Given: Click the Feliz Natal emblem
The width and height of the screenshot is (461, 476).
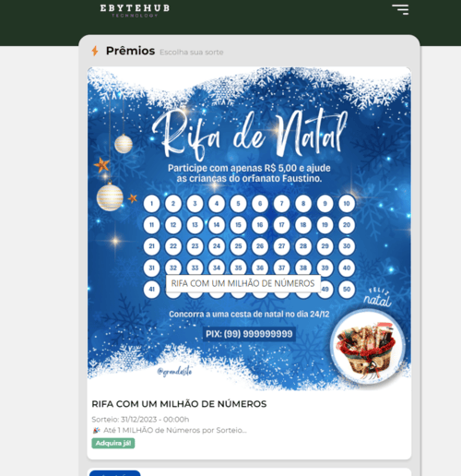Looking at the screenshot, I should pos(377,298).
